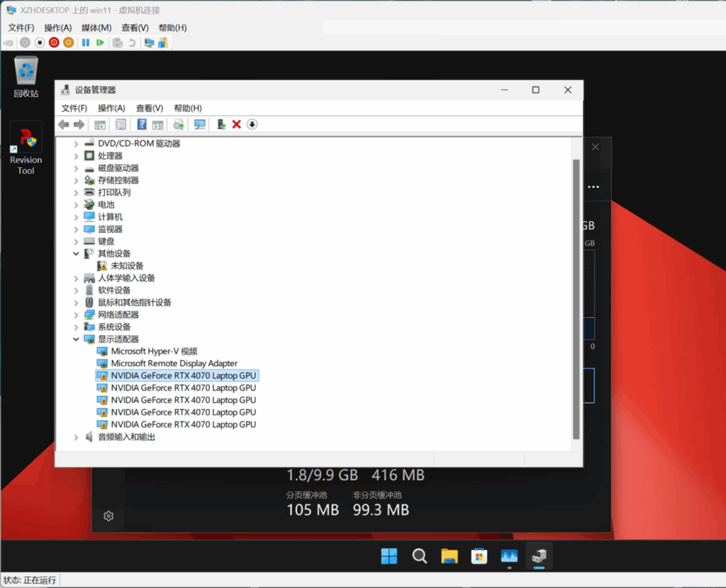Open 操作(A) menu in Device Manager
726x588 pixels.
click(111, 108)
